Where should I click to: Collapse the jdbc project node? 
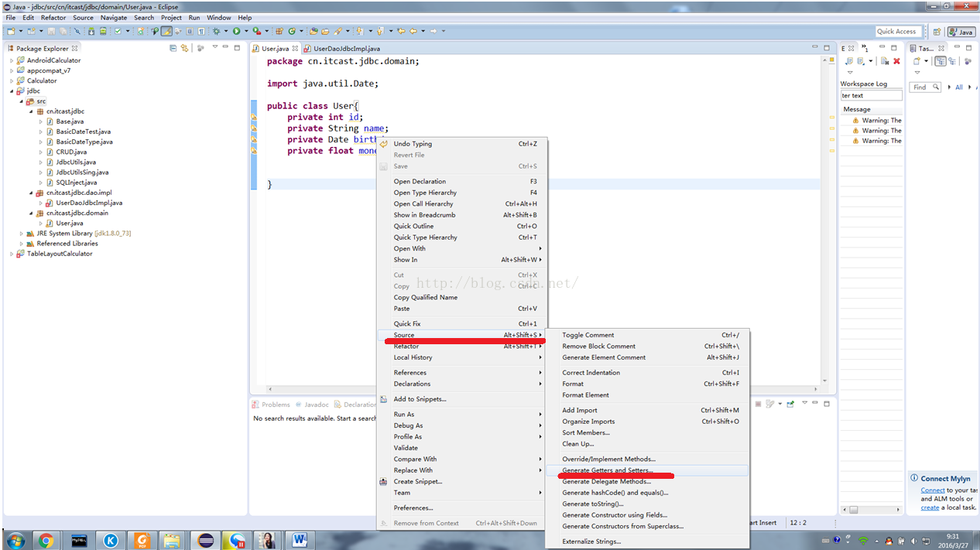pos(12,91)
